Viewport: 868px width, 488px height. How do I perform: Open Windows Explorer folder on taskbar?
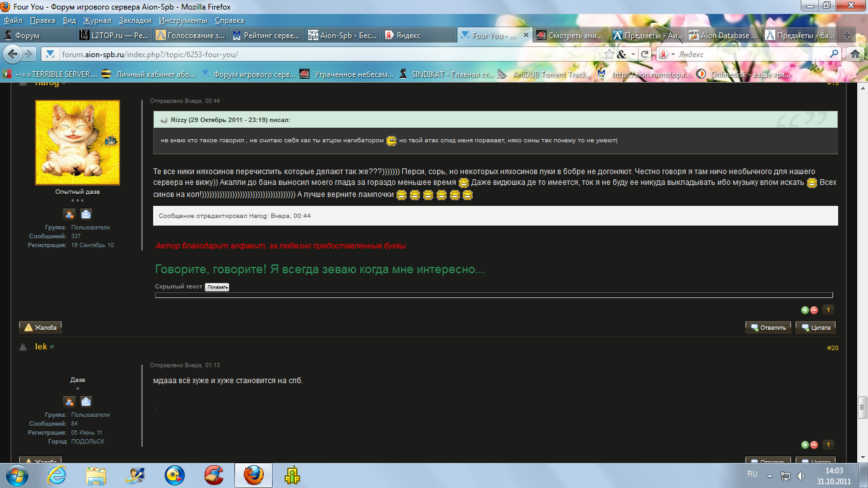pyautogui.click(x=97, y=475)
